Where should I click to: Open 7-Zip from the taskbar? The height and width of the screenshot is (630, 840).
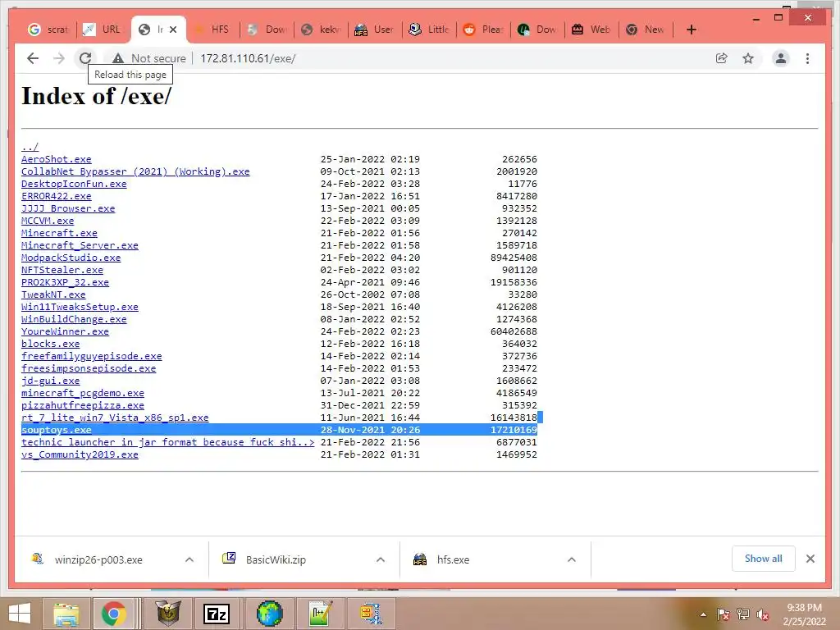tap(217, 614)
